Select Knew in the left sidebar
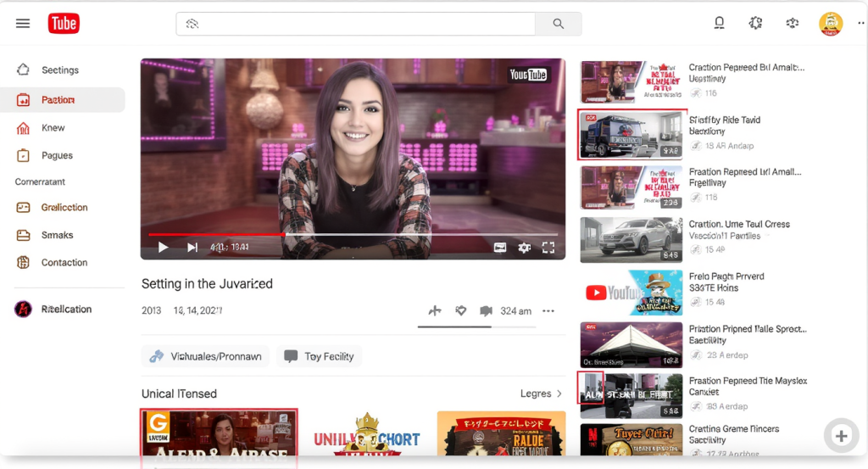868x469 pixels. coord(53,128)
